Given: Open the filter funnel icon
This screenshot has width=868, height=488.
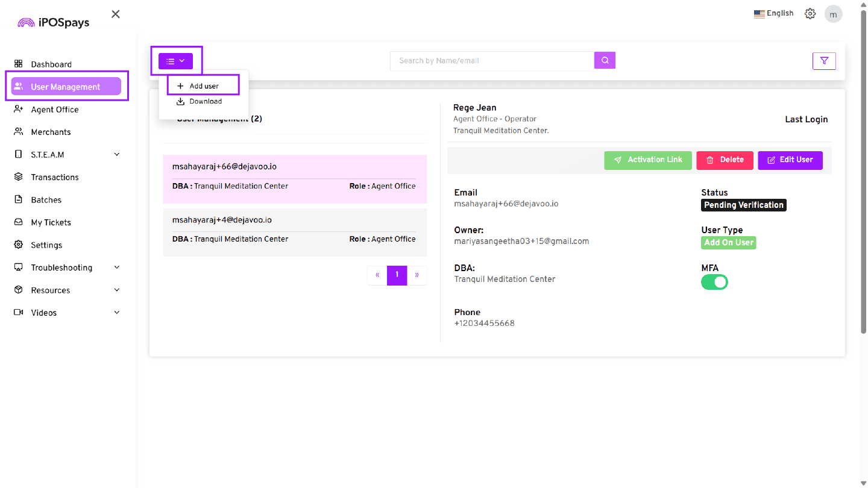Looking at the screenshot, I should pos(824,61).
